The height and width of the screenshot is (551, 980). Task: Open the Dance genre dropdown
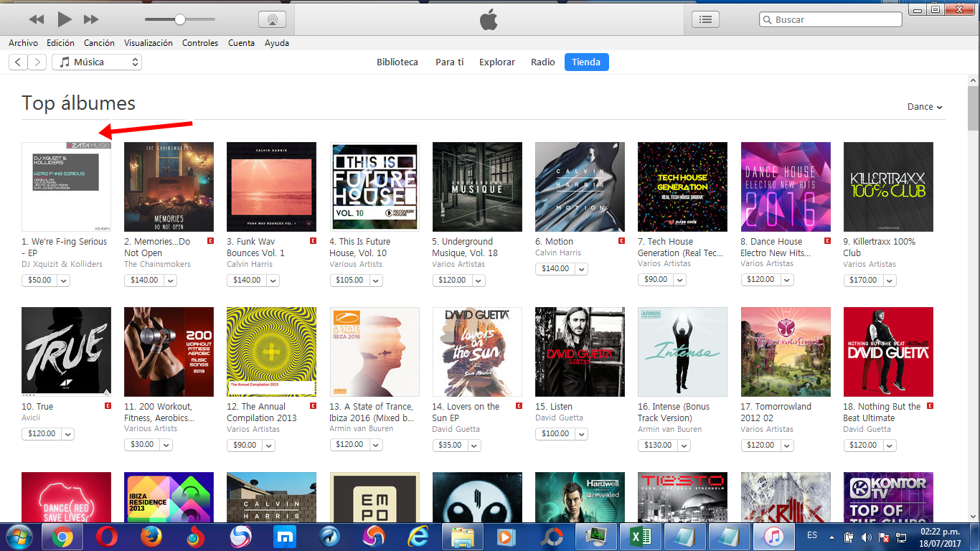(x=925, y=107)
